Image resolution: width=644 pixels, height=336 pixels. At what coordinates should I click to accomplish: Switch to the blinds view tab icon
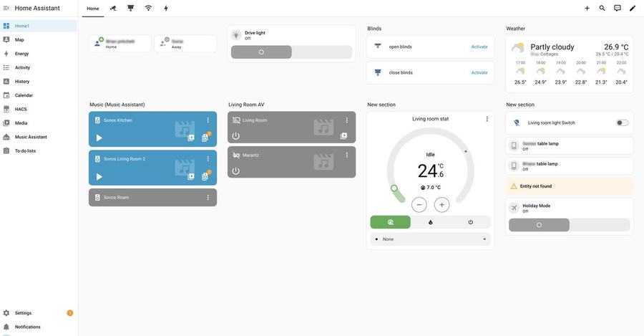131,8
